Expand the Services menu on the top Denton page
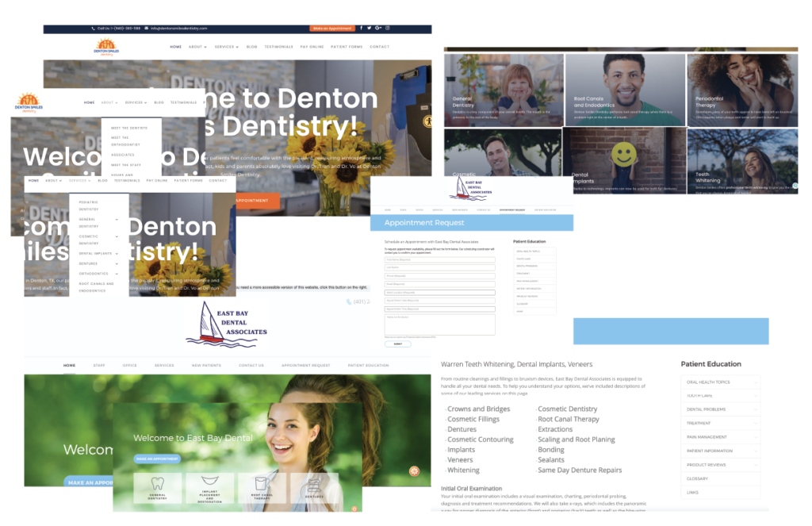The width and height of the screenshot is (812, 526). tap(226, 47)
